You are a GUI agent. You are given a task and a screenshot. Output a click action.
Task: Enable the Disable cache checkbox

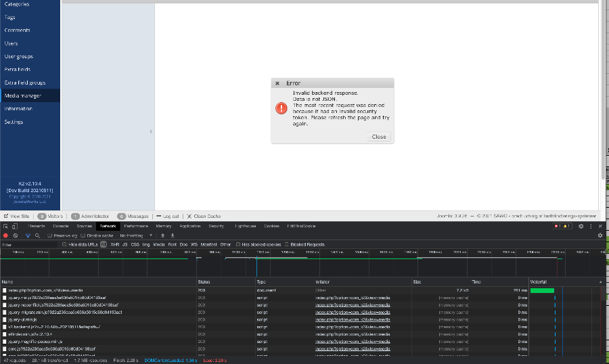[83, 235]
